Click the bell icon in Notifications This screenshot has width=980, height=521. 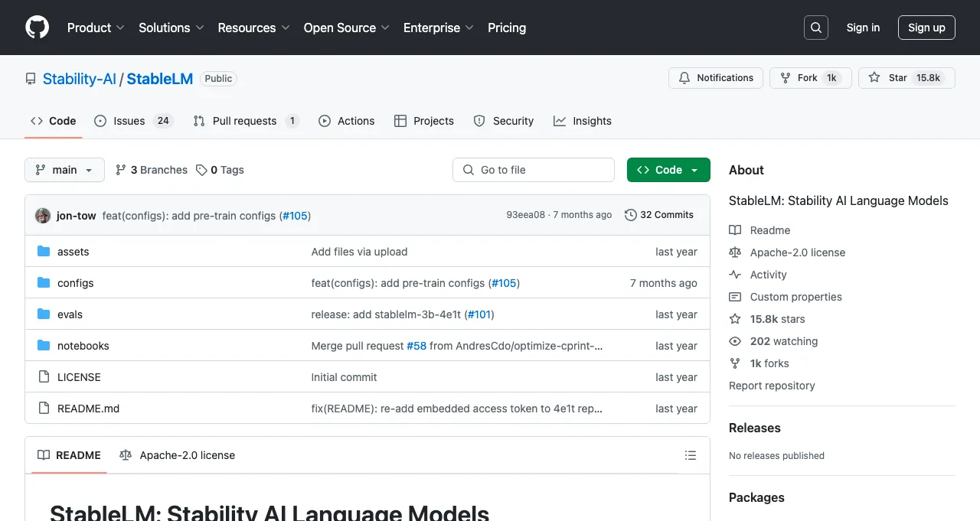684,78
